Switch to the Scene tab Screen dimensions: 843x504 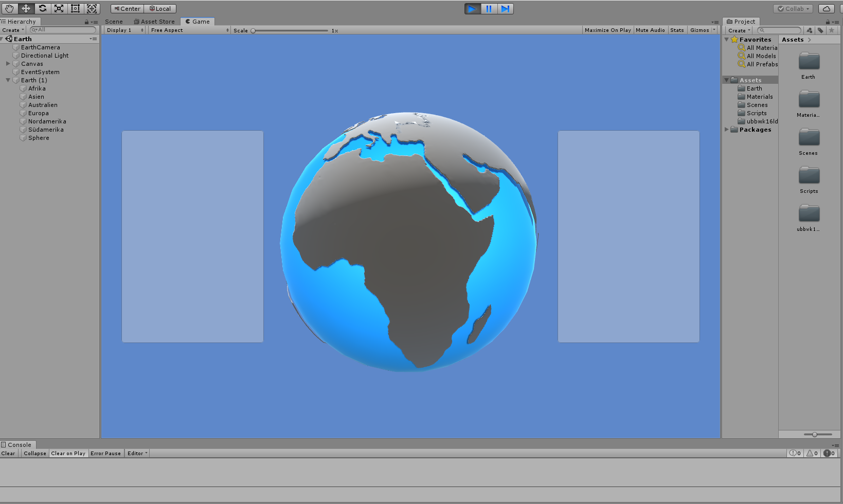coord(114,22)
